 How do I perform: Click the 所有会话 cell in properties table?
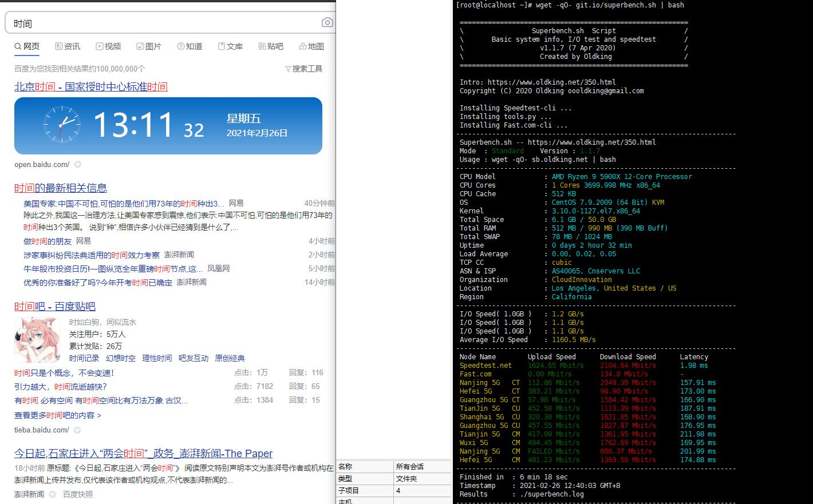[423, 467]
